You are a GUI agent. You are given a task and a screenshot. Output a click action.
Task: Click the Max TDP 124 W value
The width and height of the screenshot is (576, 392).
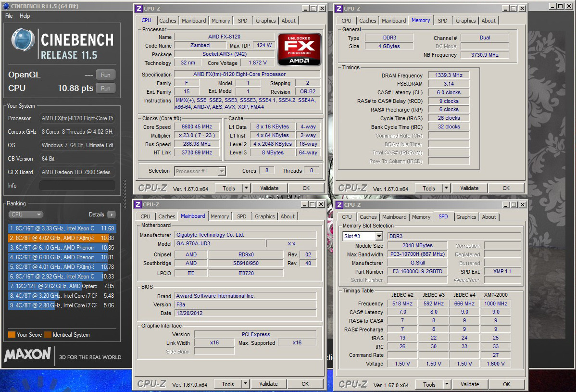click(x=264, y=45)
